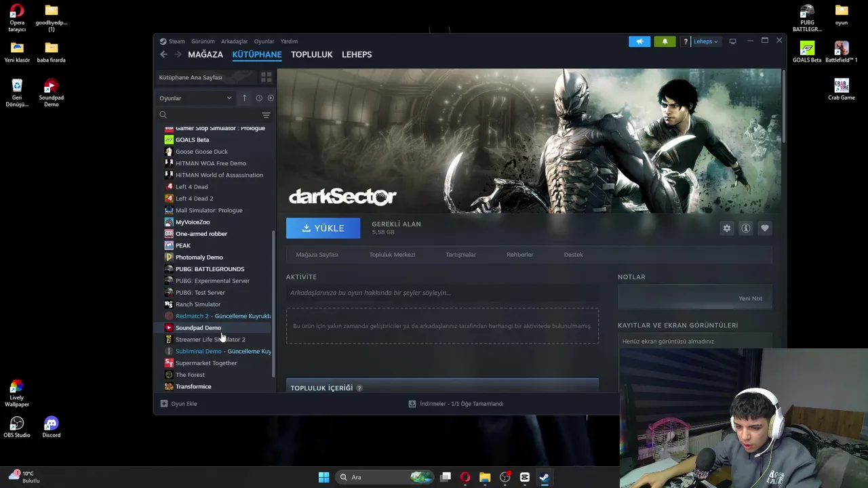
Task: Select Goose Goose Duck in library
Action: click(x=202, y=151)
